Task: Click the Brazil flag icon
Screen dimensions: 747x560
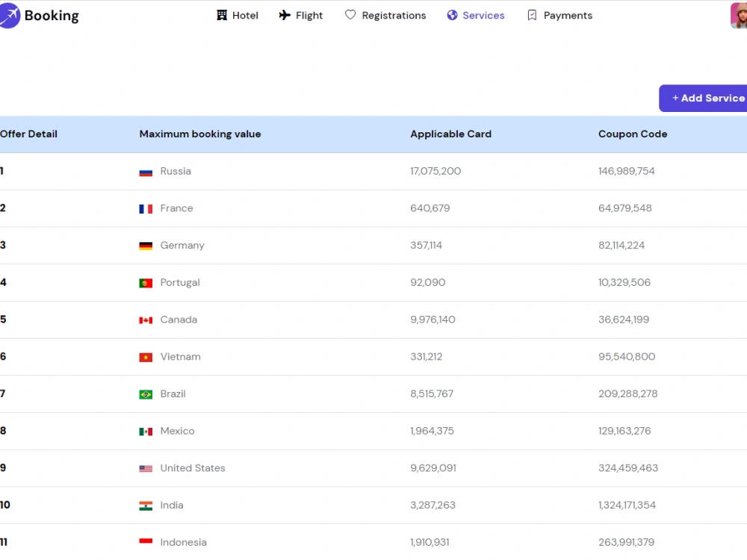Action: pos(146,394)
